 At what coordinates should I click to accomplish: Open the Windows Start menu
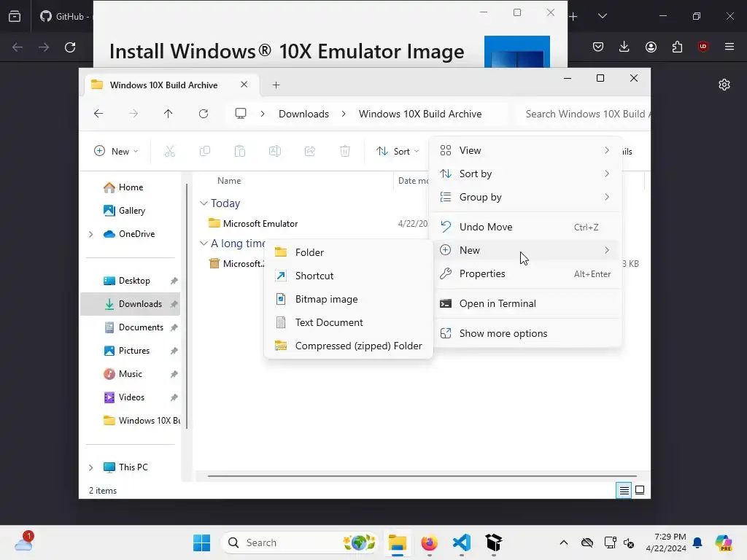[201, 542]
